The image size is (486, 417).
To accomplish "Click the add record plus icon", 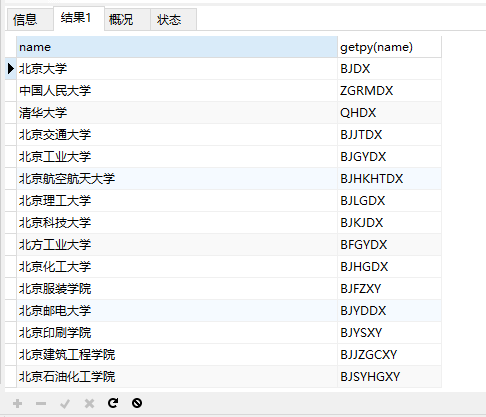I will 17,404.
